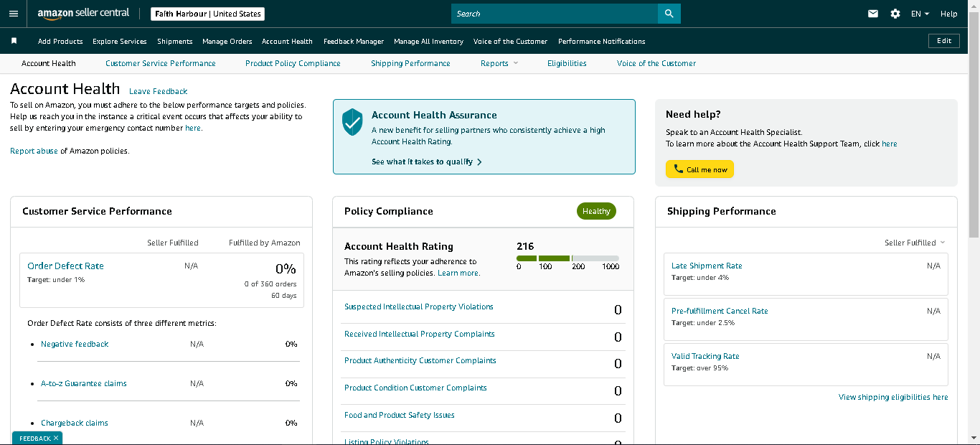Click the Healthy status badge

click(x=596, y=211)
